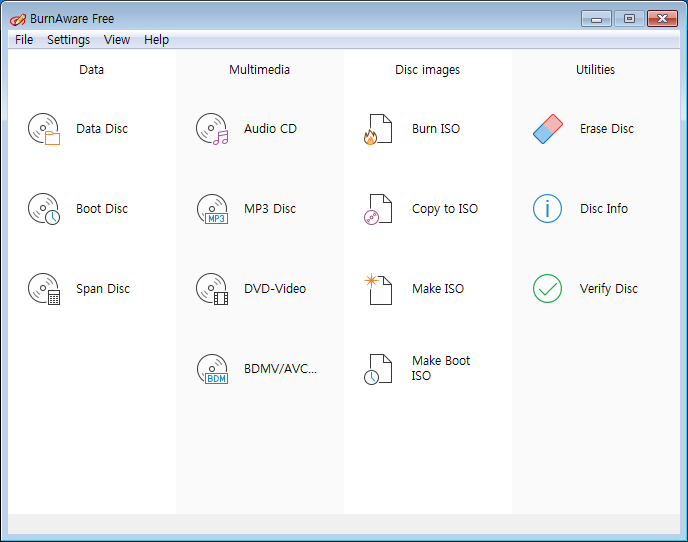Click the Copy to ISO page icon
Screen dimensions: 688x542
(378, 209)
